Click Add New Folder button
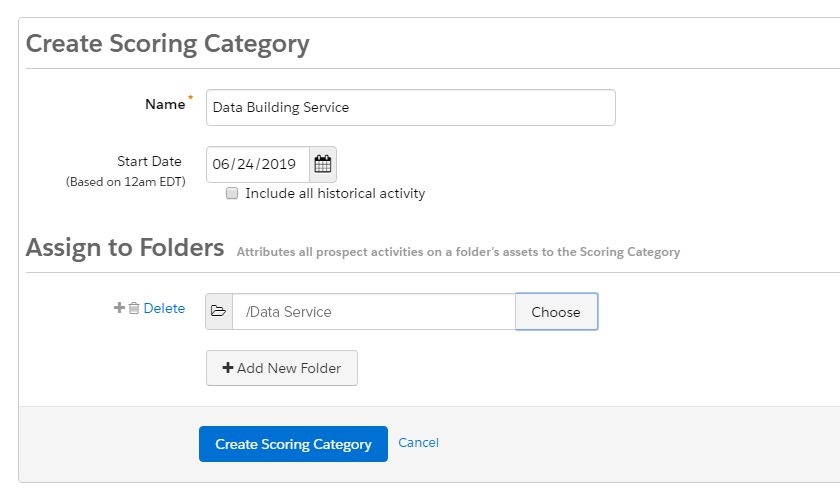The height and width of the screenshot is (498, 840). [282, 368]
